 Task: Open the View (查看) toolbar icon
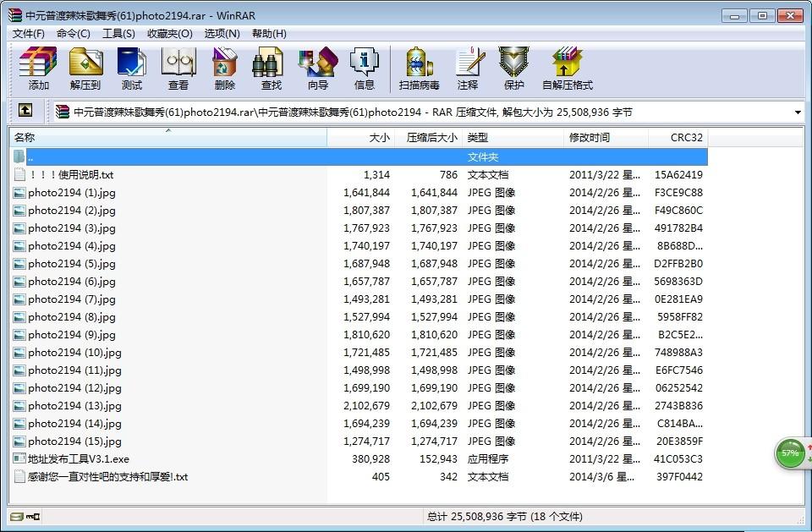(x=178, y=68)
